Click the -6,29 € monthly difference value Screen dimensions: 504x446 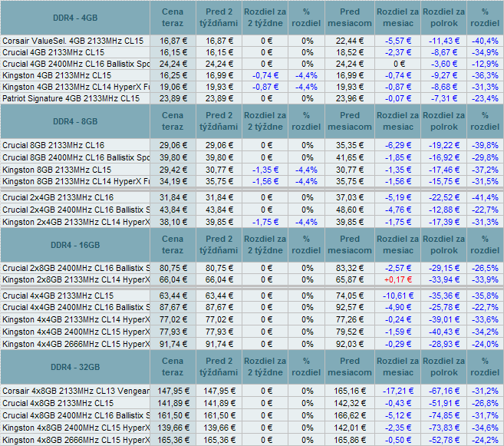click(398, 145)
